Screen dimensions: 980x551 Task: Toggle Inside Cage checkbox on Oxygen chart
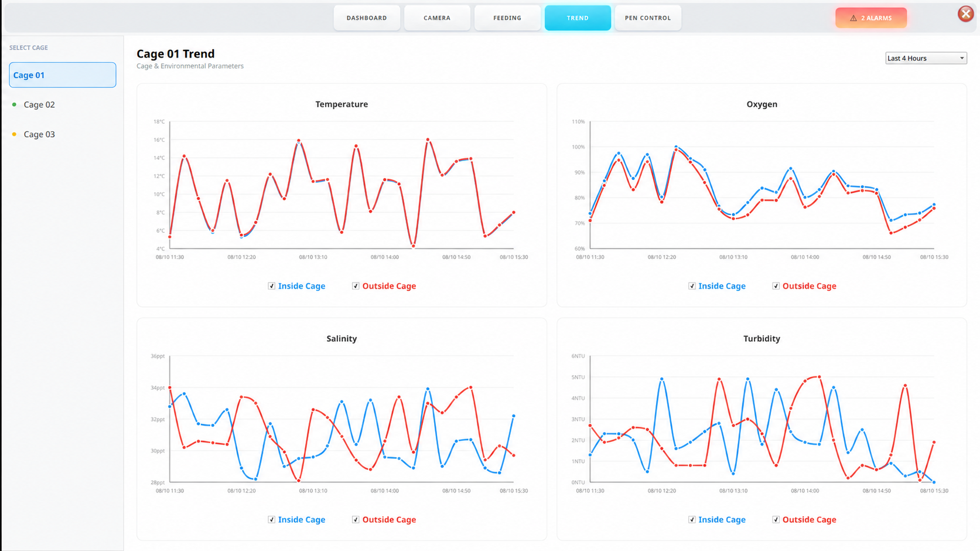pos(692,286)
